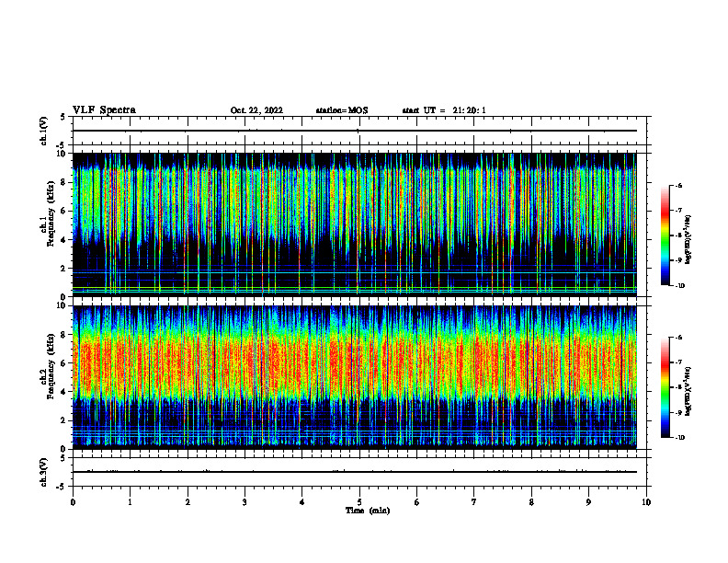This screenshot has height=563, width=728.
Task: Click the ch.1 spectrogram color scale bar
Action: (665, 236)
